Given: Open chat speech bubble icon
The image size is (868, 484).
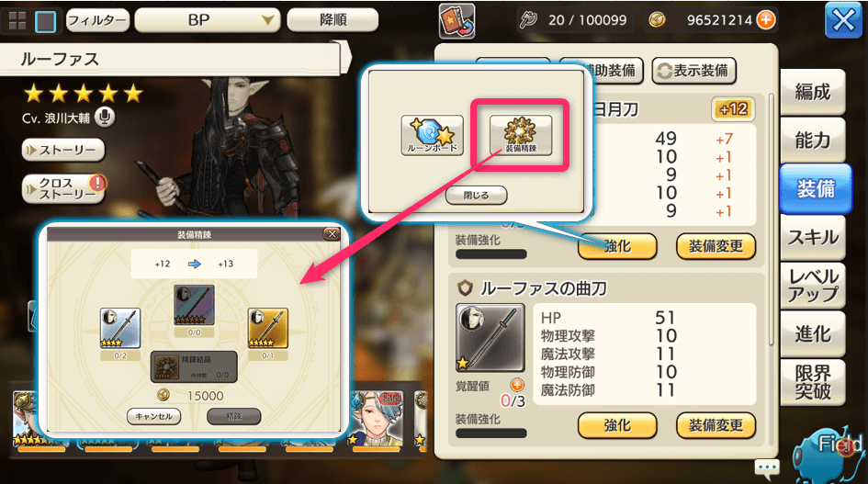Looking at the screenshot, I should coord(767,467).
